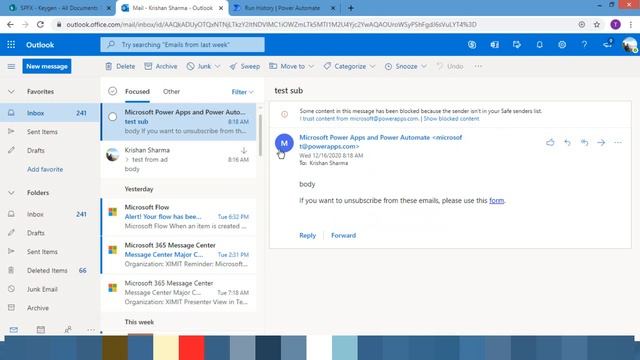Open a new browser tab

coord(351,8)
